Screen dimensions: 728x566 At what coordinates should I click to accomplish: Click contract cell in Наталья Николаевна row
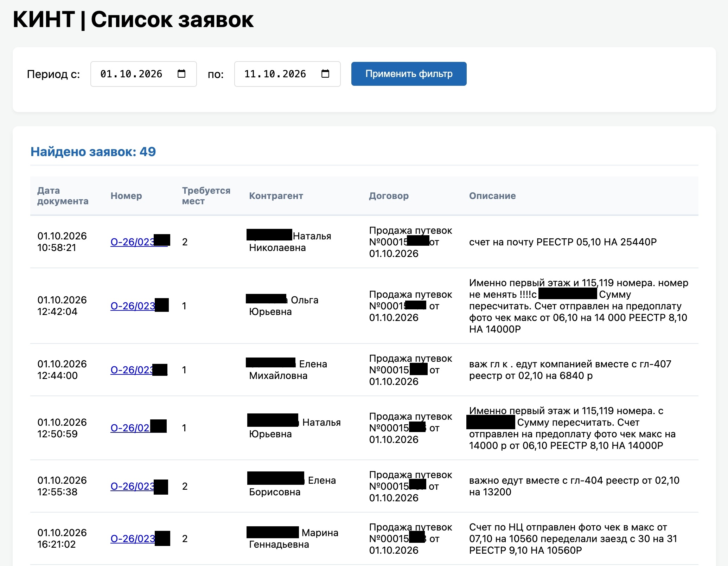pyautogui.click(x=411, y=242)
